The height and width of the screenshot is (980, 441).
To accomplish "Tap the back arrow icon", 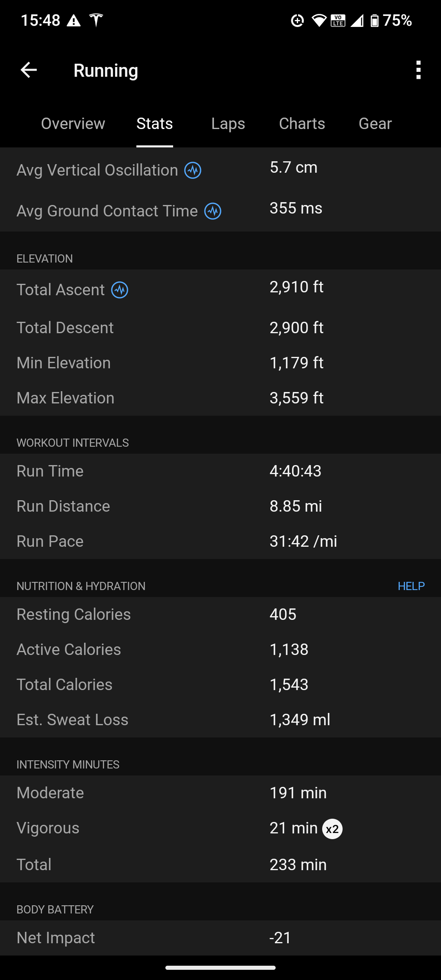I will pos(29,70).
